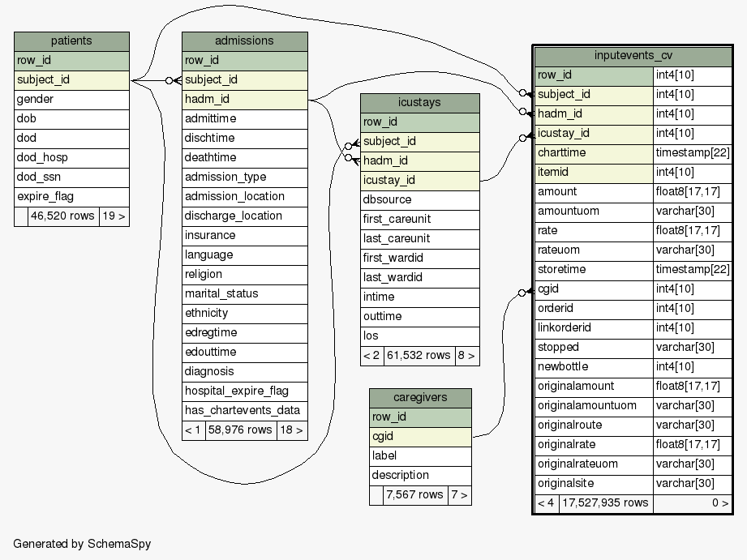Screen dimensions: 747x560
Task: Select the hadm_id column in admissions table
Action: [244, 100]
